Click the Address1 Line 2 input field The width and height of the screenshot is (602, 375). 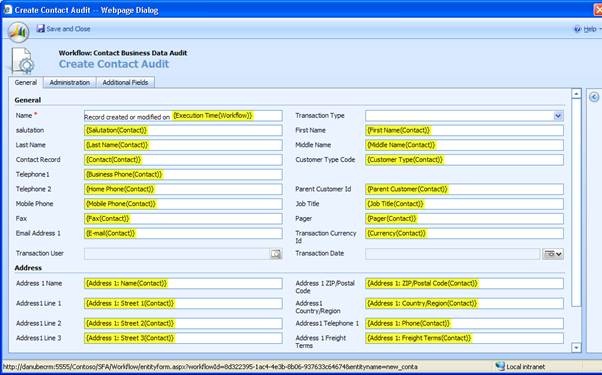[x=183, y=324]
